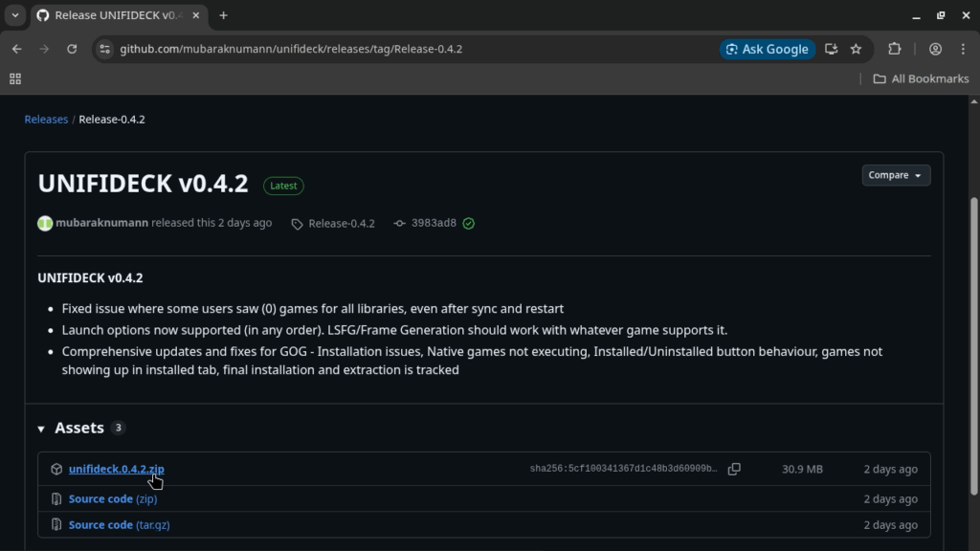980x551 pixels.
Task: Copy the sha256 checksum using the copy icon
Action: 734,469
